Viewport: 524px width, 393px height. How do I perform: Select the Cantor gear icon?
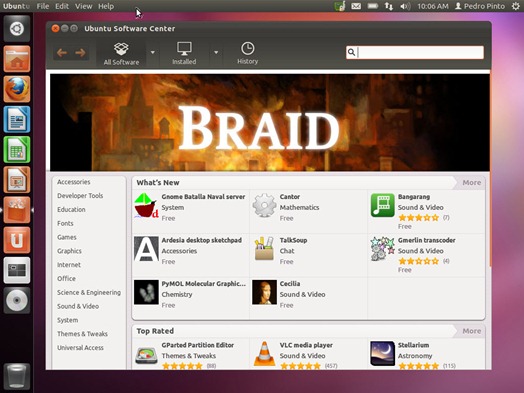pos(264,206)
